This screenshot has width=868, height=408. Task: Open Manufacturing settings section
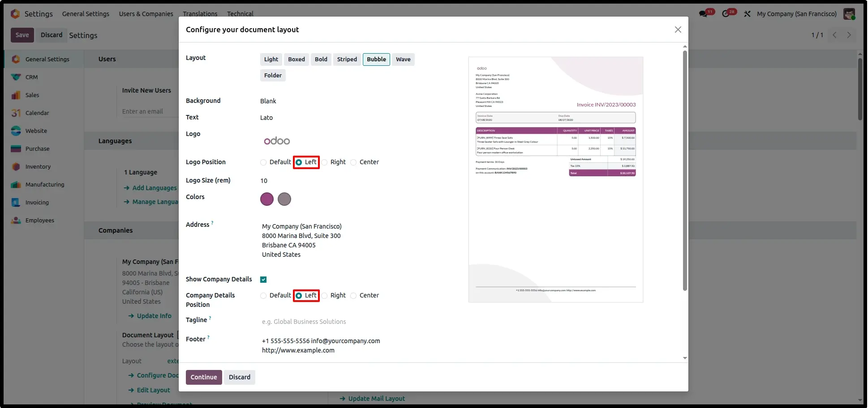click(44, 184)
